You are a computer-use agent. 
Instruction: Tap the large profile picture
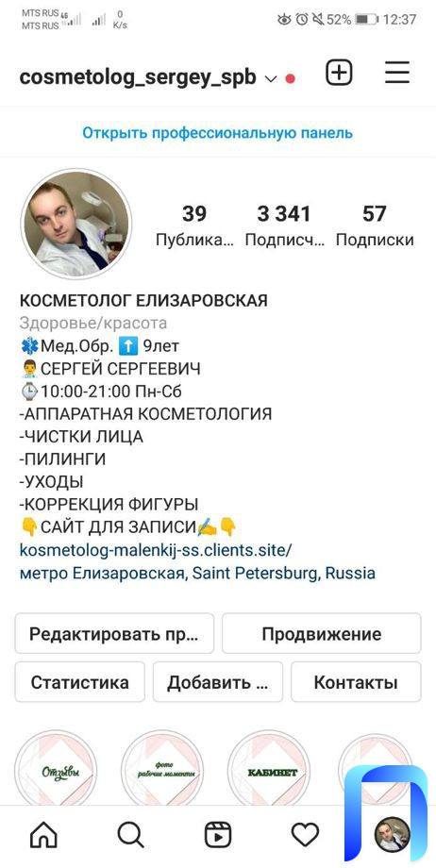pos(76,224)
